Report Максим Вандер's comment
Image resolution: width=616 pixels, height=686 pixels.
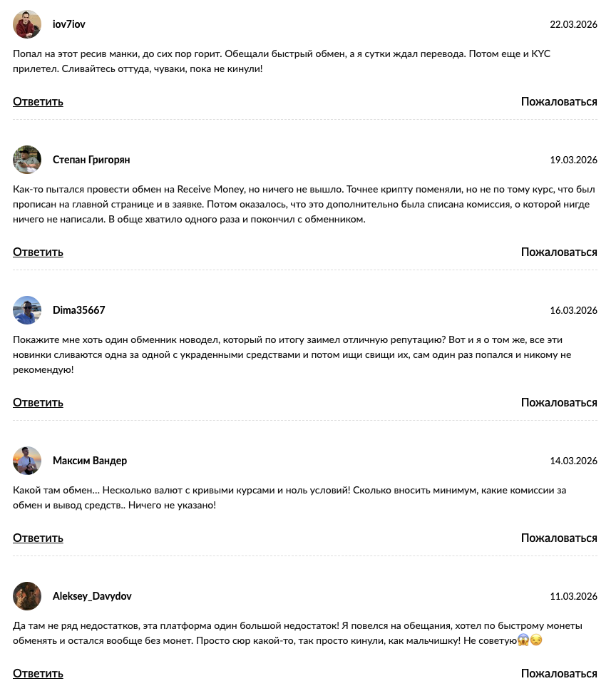pyautogui.click(x=559, y=538)
